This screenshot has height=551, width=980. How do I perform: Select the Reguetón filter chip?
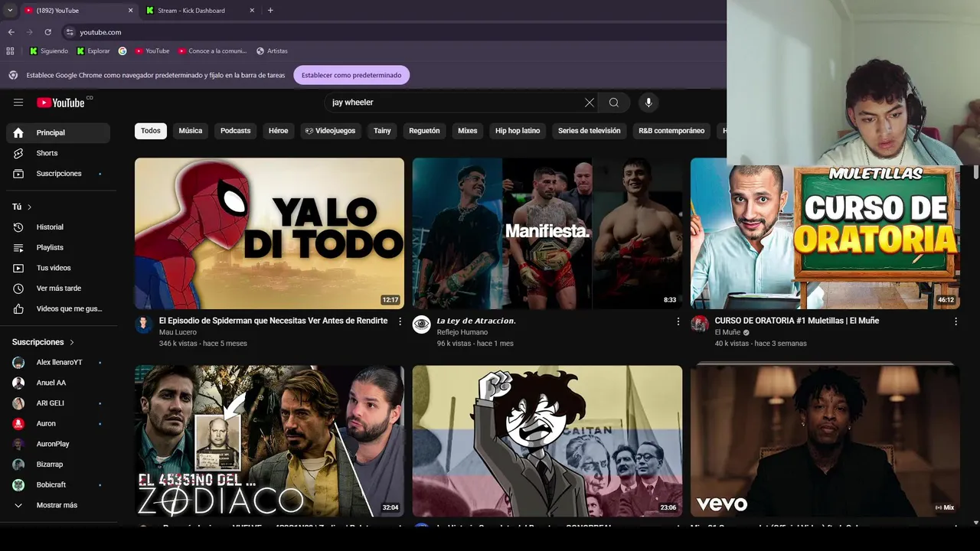pos(424,131)
